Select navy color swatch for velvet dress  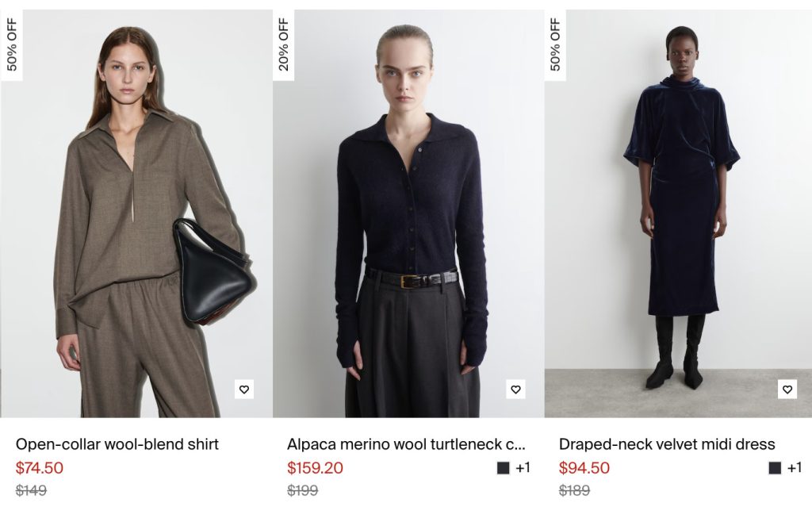point(775,468)
